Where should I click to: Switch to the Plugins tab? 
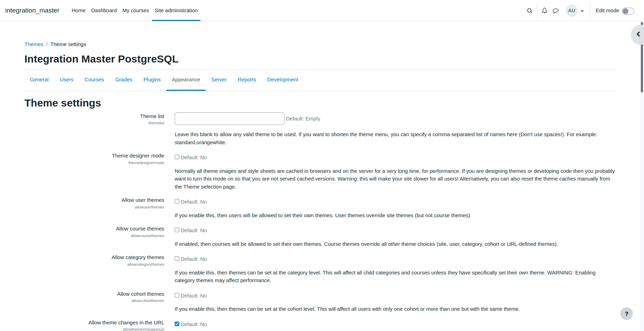click(x=152, y=80)
